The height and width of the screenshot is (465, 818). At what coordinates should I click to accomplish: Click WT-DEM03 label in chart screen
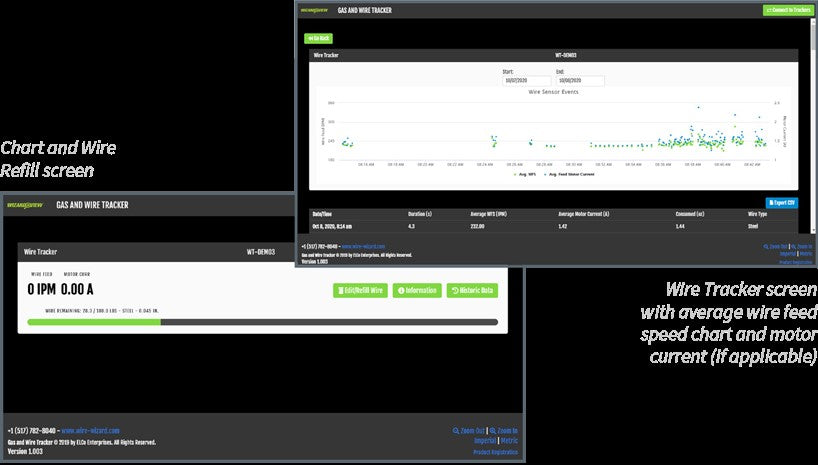point(566,55)
